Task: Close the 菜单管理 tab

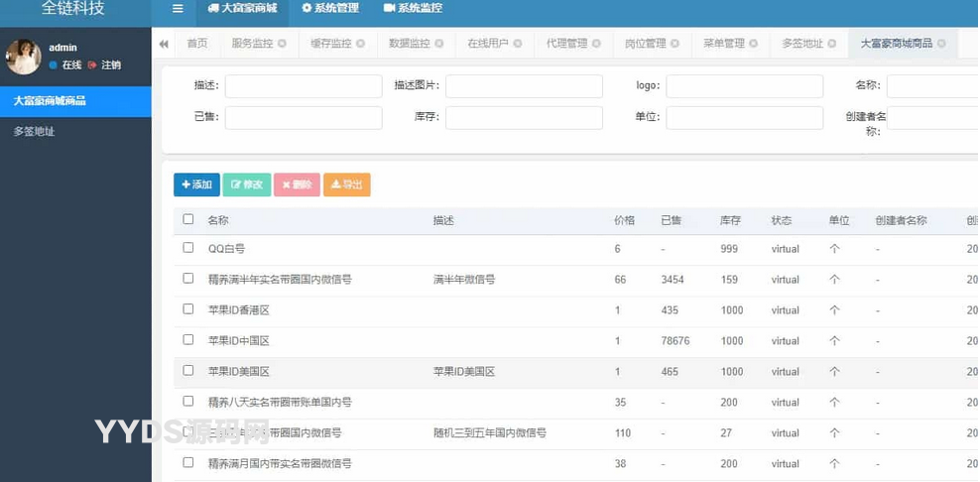Action: [755, 44]
